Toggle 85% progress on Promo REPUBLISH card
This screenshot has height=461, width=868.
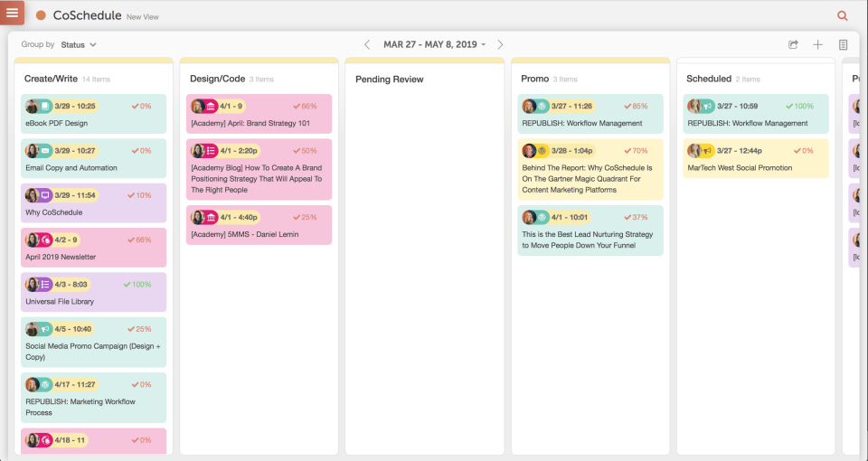636,107
